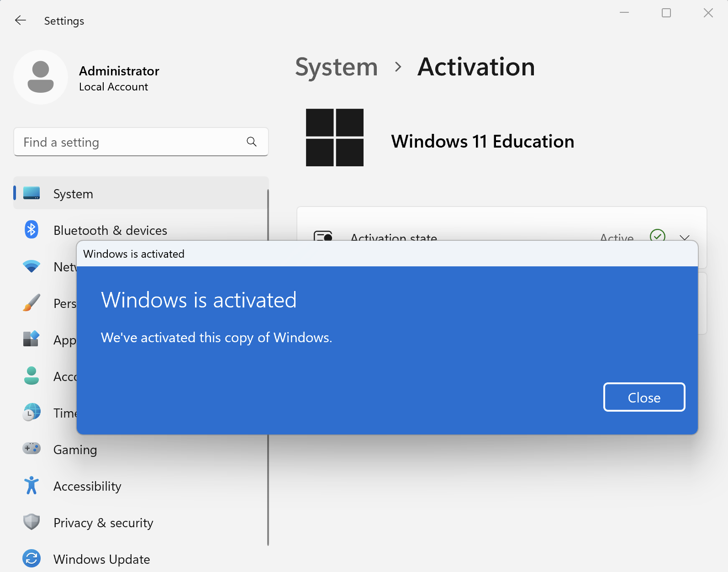Open Privacy & security shield icon
This screenshot has width=728, height=572.
tap(32, 522)
